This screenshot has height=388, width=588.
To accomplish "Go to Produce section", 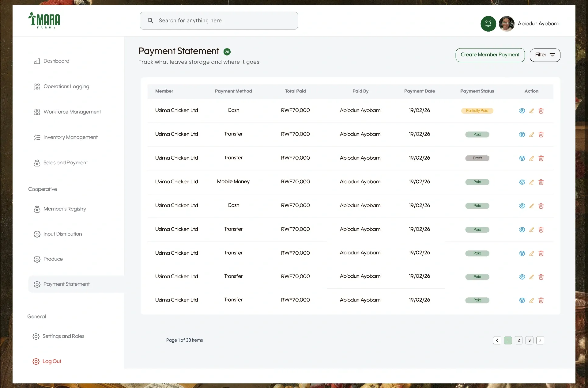I will tap(48, 259).
